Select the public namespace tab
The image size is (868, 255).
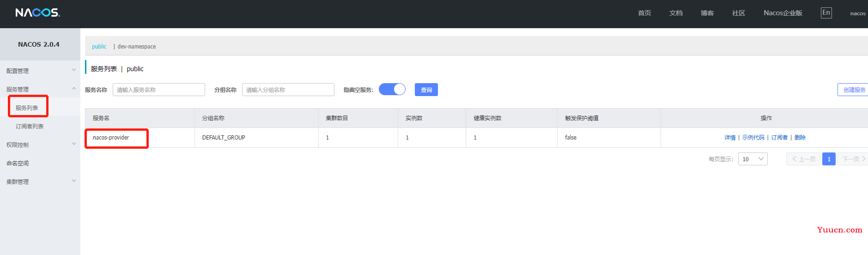pyautogui.click(x=99, y=47)
